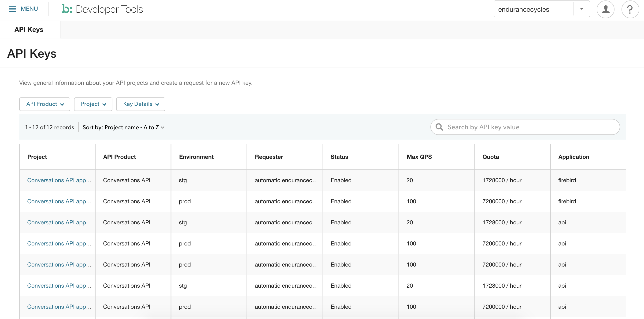The height and width of the screenshot is (319, 644).
Task: Click Max QPS value 100 in second row
Action: (411, 201)
